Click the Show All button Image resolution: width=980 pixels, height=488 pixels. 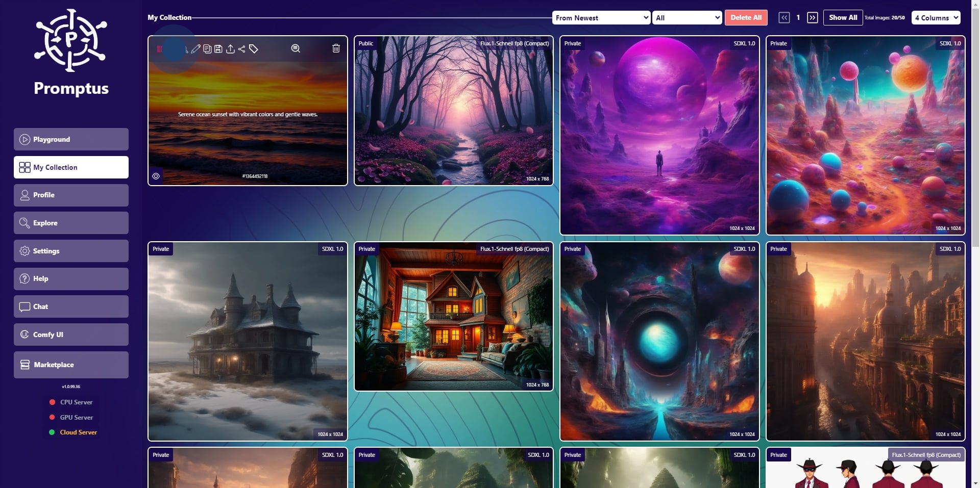tap(843, 18)
